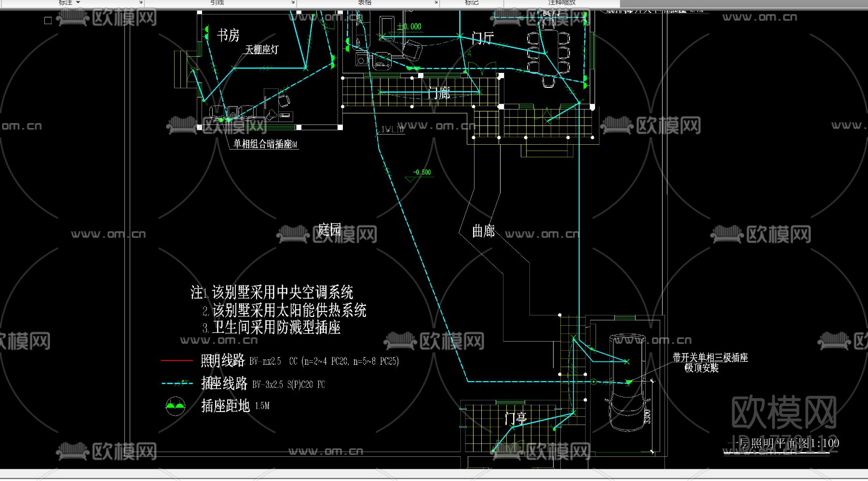The width and height of the screenshot is (868, 481).
Task: Select the 单相组合暗插座 leader text
Action: pos(263,144)
